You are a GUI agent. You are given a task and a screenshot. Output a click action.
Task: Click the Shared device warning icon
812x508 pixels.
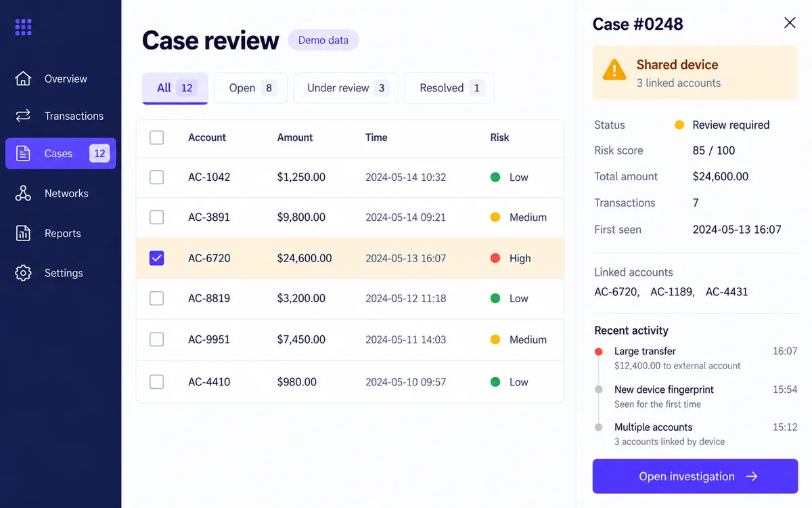[614, 69]
